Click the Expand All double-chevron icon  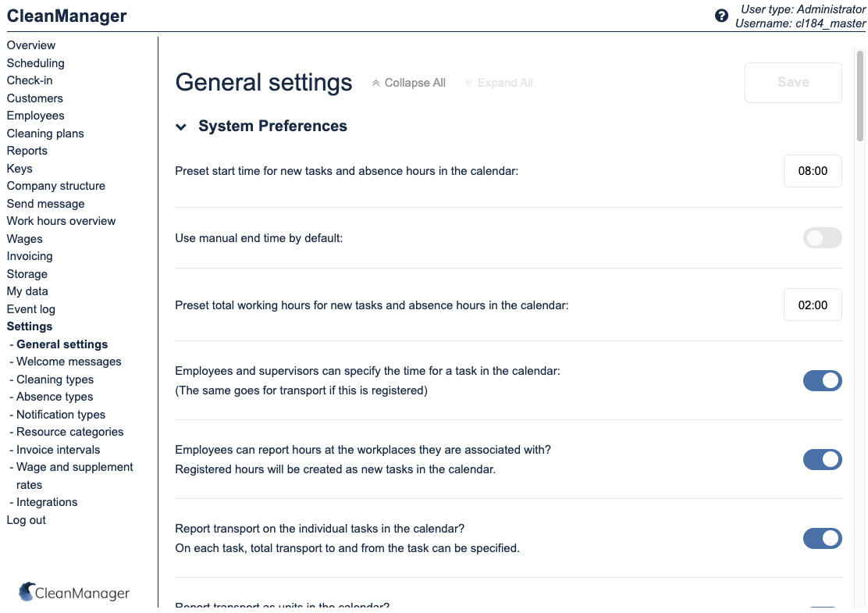(x=469, y=83)
